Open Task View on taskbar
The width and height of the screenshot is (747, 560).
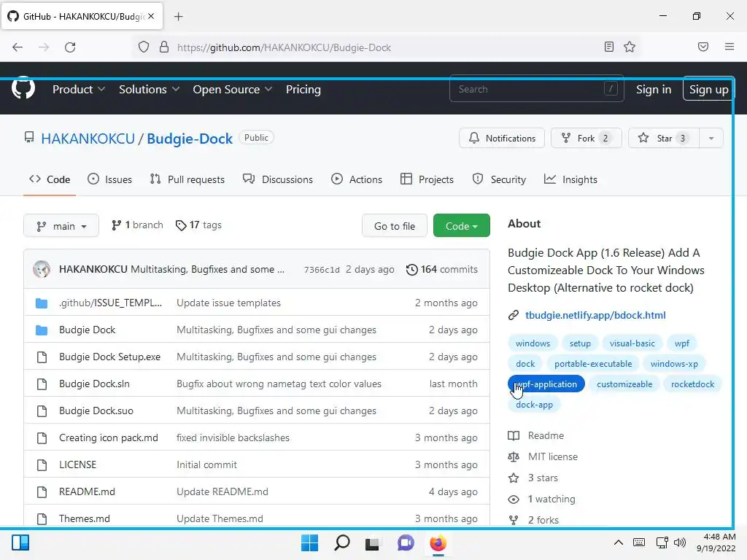pyautogui.click(x=373, y=543)
